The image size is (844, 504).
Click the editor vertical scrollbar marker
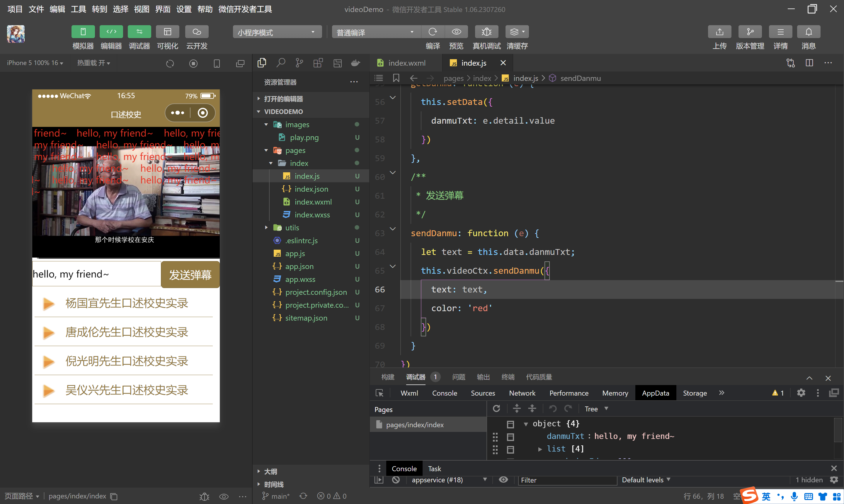click(x=839, y=281)
